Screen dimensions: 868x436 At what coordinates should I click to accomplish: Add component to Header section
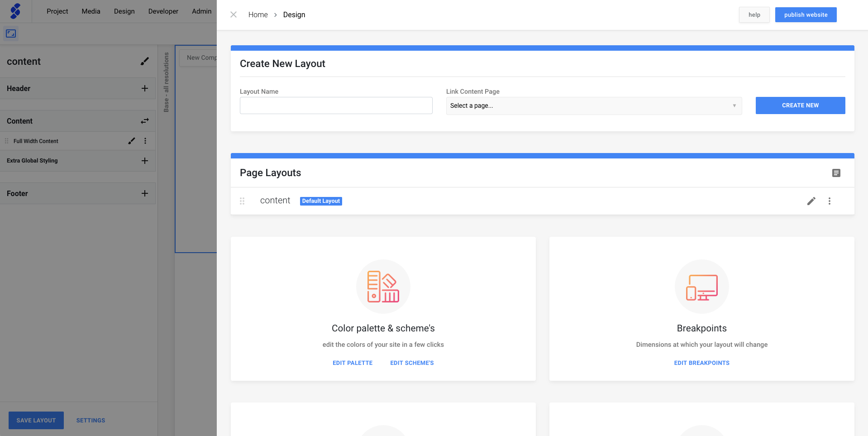145,88
